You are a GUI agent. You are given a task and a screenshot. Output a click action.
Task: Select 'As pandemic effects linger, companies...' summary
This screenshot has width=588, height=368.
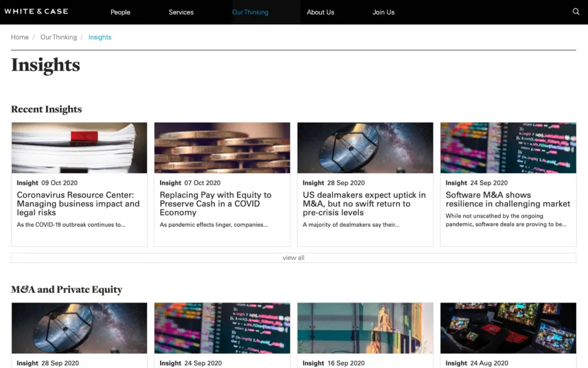coord(214,224)
